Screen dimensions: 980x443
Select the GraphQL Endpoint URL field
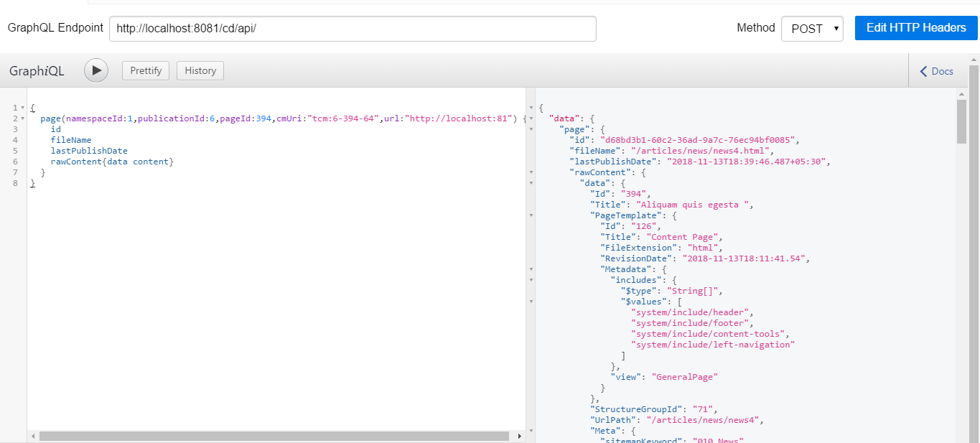[351, 28]
